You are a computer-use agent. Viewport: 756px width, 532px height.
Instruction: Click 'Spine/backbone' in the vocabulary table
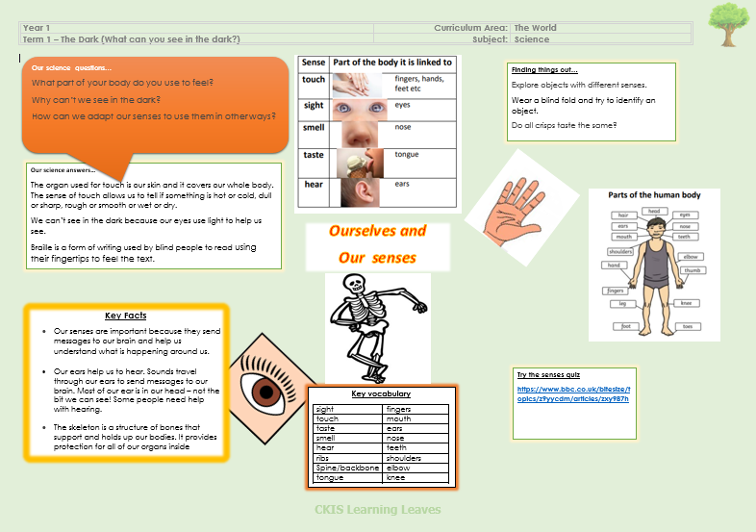pos(347,468)
